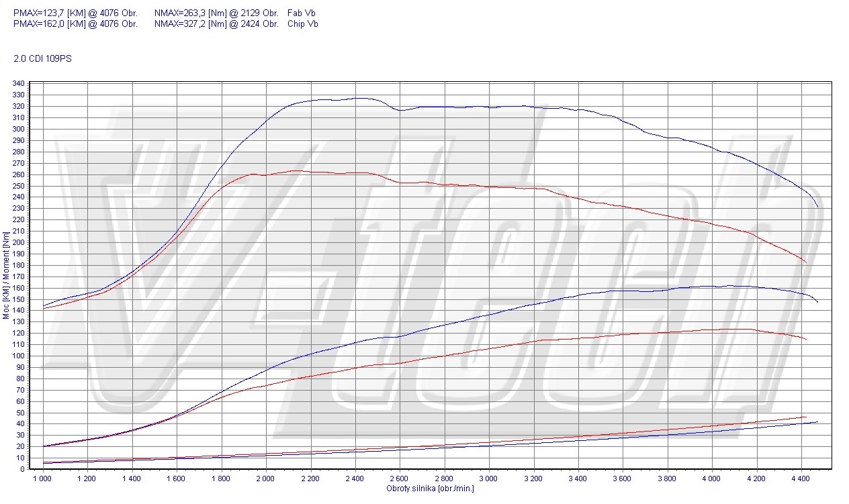Image resolution: width=849 pixels, height=504 pixels.
Task: Click the 2.0 CDI 109PS title
Action: tap(42, 58)
